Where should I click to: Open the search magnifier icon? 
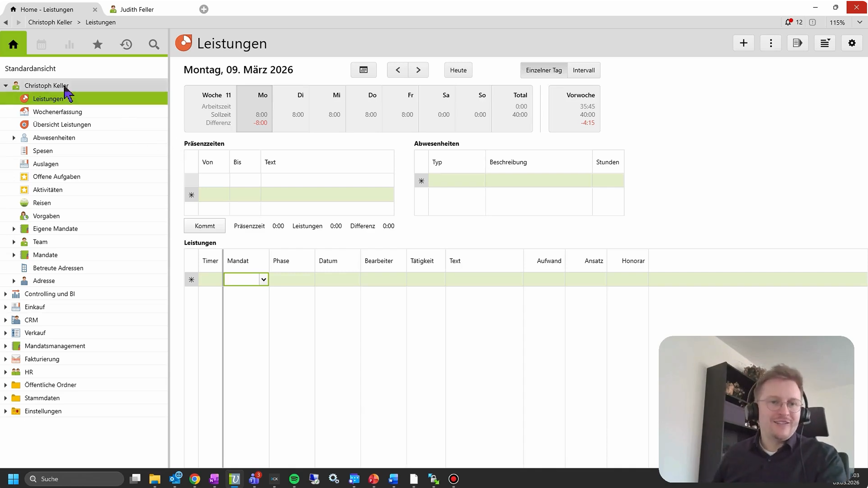click(x=154, y=44)
